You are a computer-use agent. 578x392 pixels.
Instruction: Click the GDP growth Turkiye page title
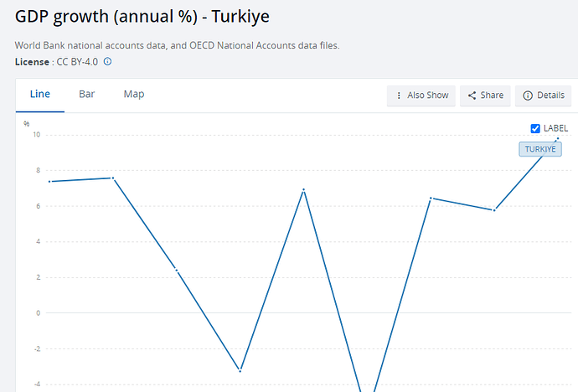pos(143,17)
